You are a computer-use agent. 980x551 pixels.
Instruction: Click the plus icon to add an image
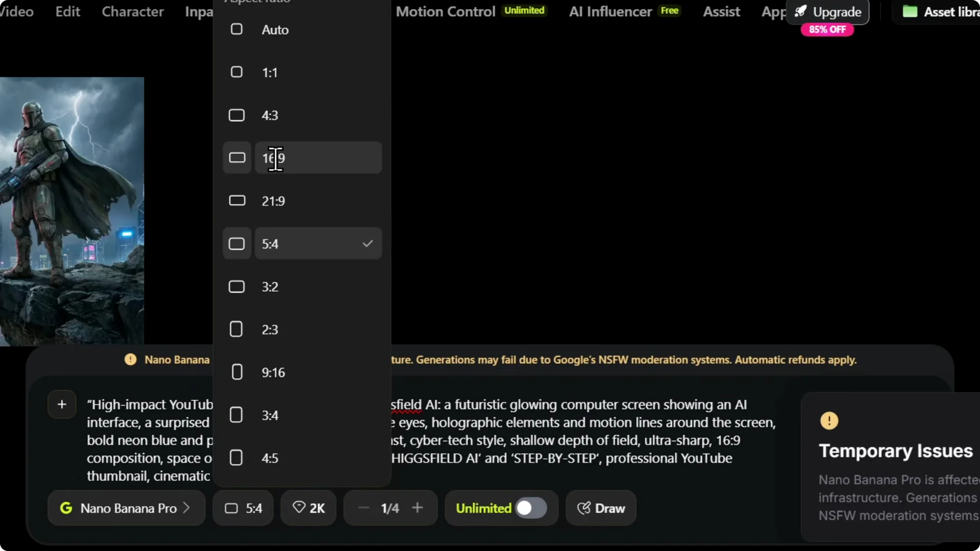61,404
